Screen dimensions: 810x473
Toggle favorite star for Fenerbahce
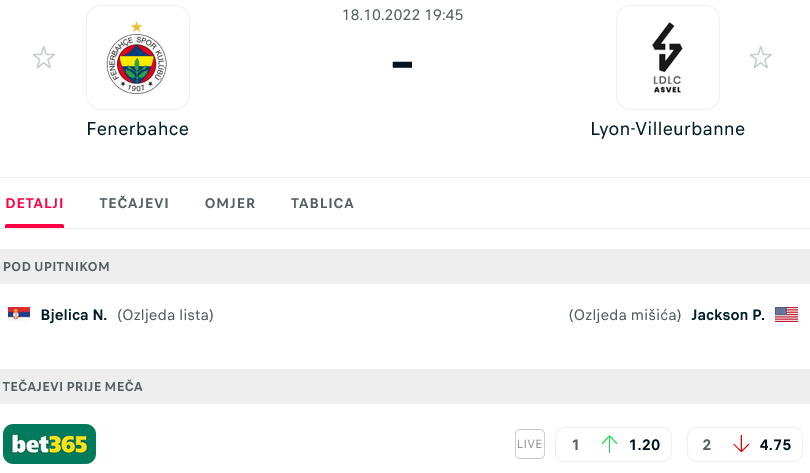(x=44, y=57)
